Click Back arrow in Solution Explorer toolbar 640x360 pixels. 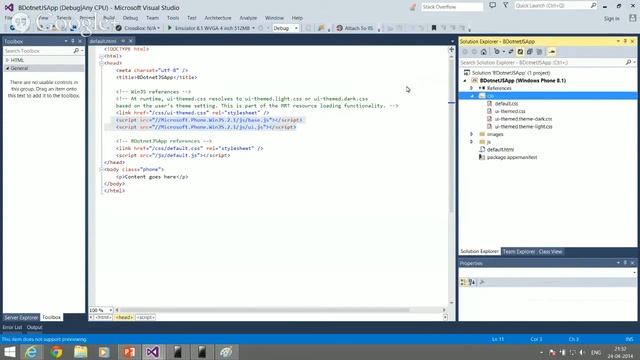click(465, 52)
